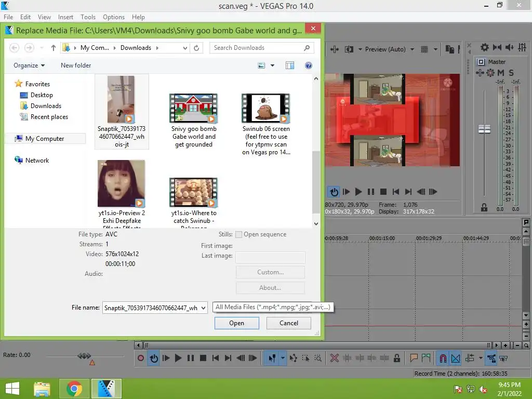Select the Selection Edit tool
The height and width of the screenshot is (399, 532).
pyautogui.click(x=305, y=358)
